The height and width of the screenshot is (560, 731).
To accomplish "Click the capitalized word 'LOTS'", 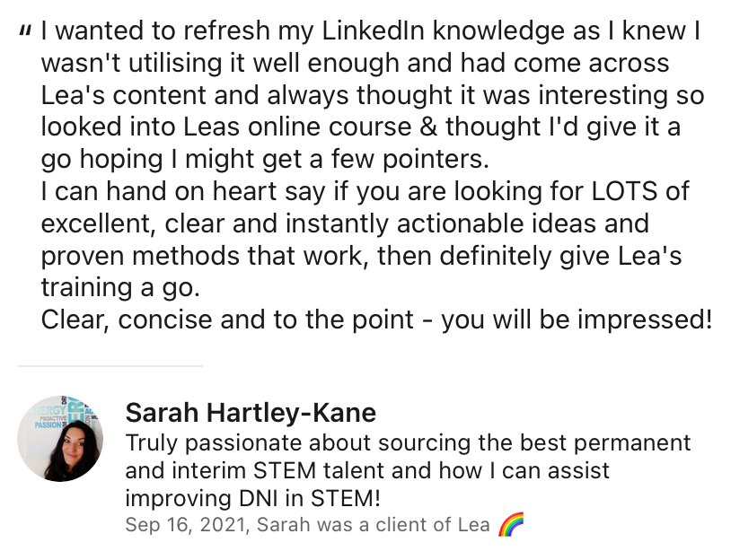I will coord(625,191).
